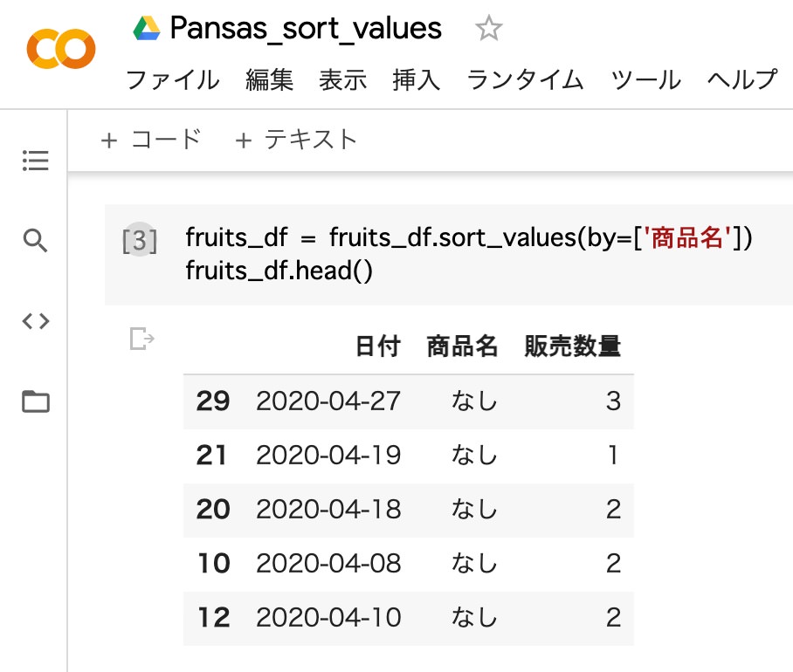Click the '商品名' string in code
The image size is (793, 672).
[686, 237]
